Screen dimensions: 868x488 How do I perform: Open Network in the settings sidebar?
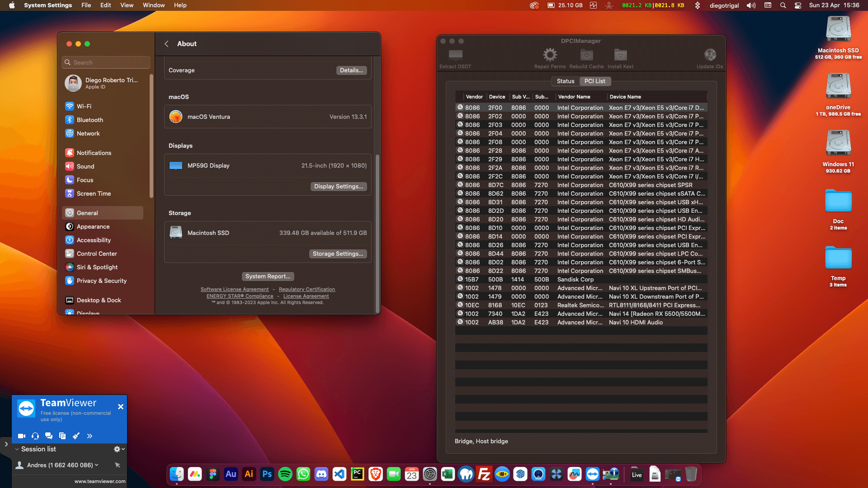click(x=103, y=134)
